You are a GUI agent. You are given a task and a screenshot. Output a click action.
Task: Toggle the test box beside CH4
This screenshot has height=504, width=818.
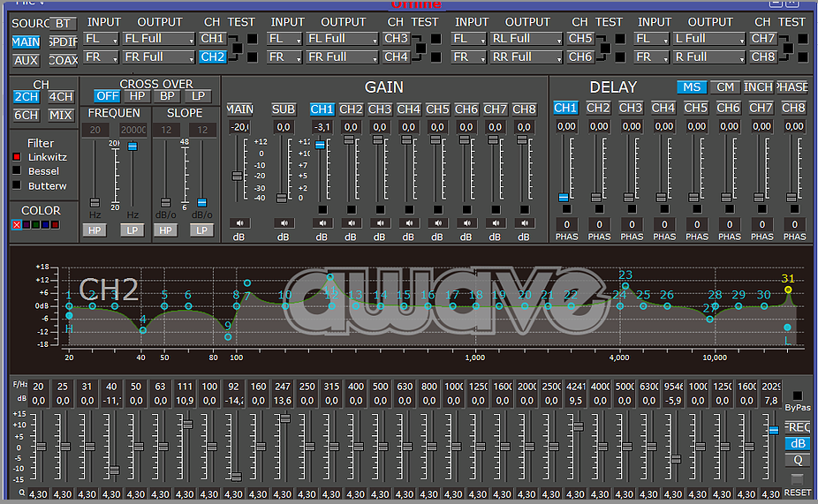436,56
